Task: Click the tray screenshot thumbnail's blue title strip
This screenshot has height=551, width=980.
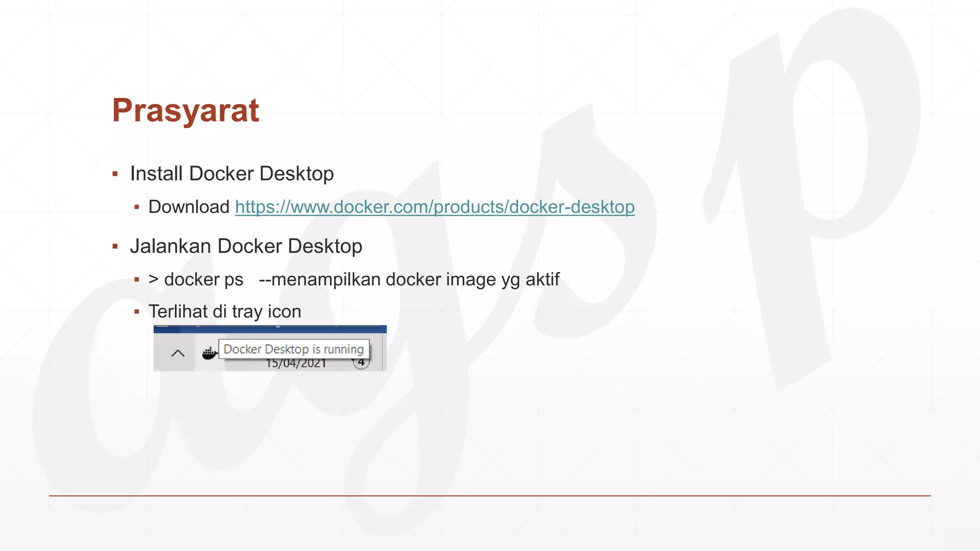Action: (x=270, y=329)
